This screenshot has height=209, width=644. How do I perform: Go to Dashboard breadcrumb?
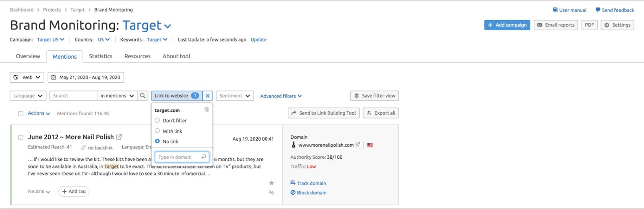22,10
